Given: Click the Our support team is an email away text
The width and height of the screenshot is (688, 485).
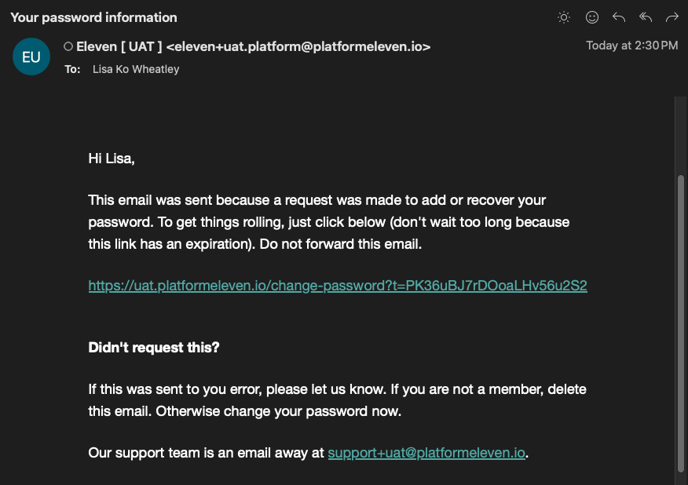Looking at the screenshot, I should (x=206, y=453).
